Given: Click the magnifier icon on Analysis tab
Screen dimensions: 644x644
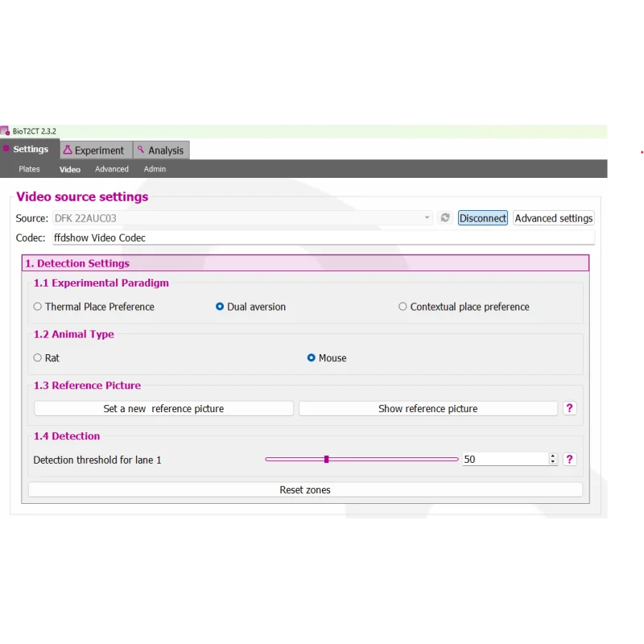Looking at the screenshot, I should 142,150.
